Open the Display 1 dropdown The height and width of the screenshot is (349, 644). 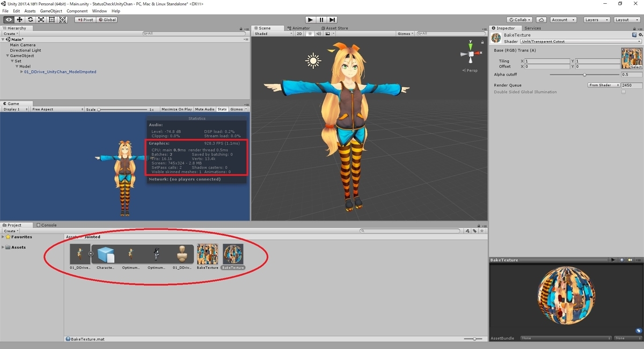pyautogui.click(x=16, y=109)
